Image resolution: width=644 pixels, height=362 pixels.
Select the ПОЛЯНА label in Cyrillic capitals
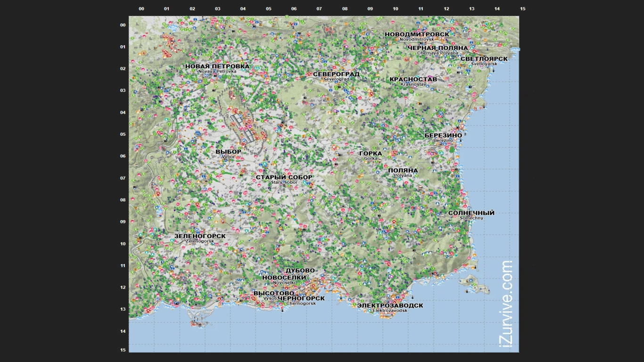click(403, 171)
